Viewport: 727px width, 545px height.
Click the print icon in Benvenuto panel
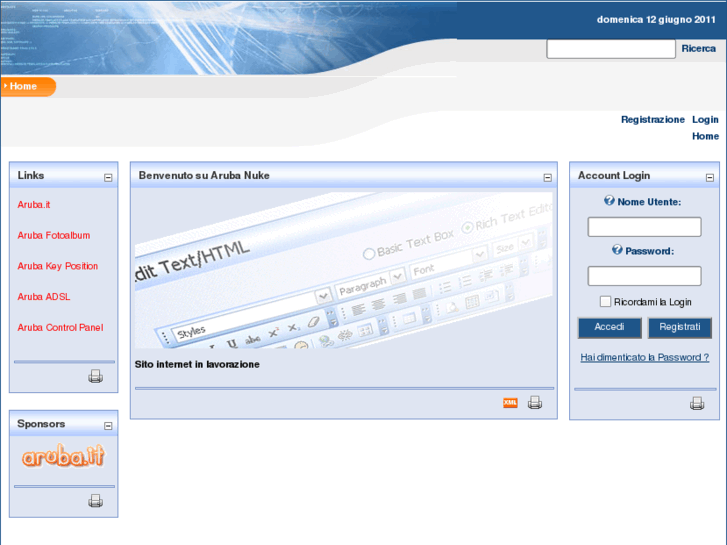pyautogui.click(x=535, y=403)
